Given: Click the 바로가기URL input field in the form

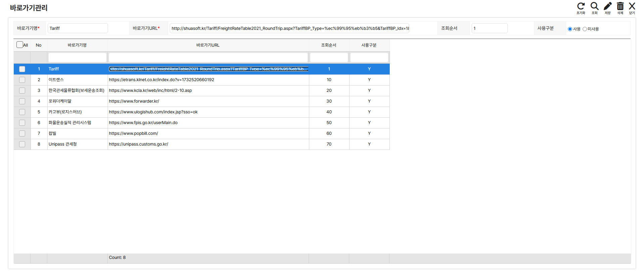Looking at the screenshot, I should click(289, 28).
